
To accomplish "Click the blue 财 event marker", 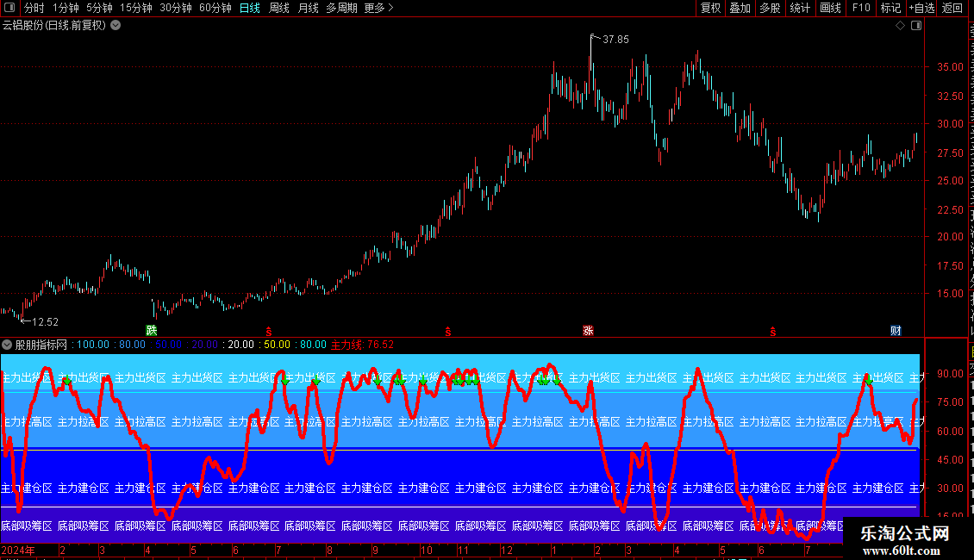I will point(895,330).
